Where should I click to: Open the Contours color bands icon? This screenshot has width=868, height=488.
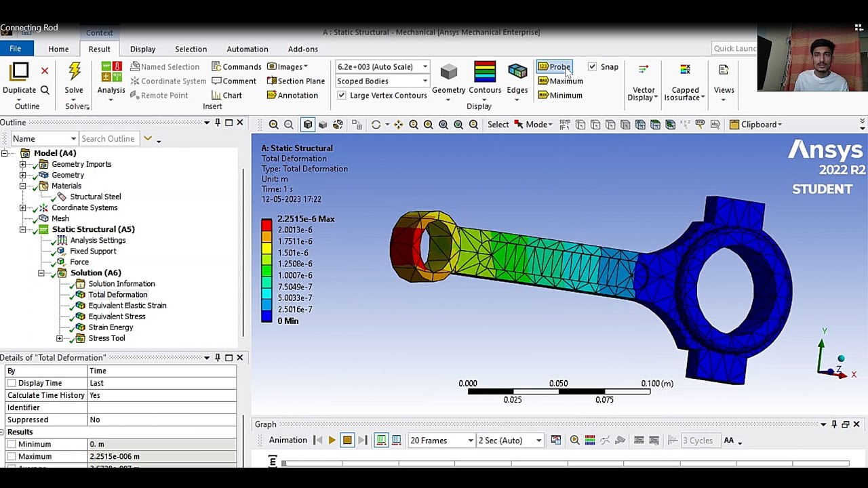tap(485, 71)
